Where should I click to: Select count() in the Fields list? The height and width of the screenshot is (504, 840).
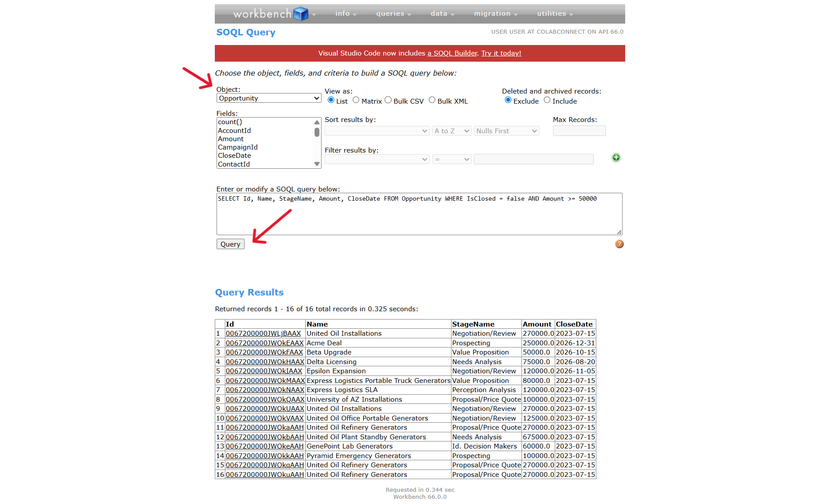[266, 122]
